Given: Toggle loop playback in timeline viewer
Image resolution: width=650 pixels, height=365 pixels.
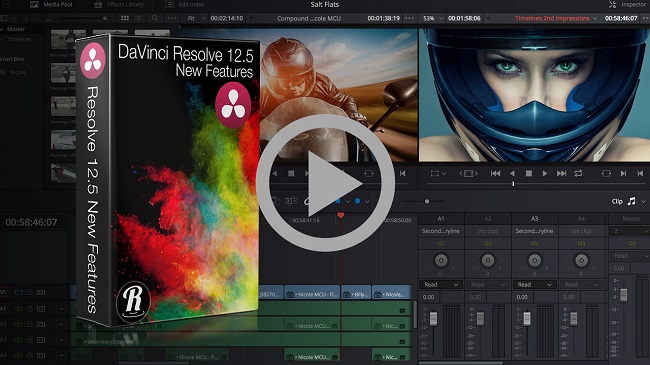Looking at the screenshot, I should pyautogui.click(x=578, y=173).
